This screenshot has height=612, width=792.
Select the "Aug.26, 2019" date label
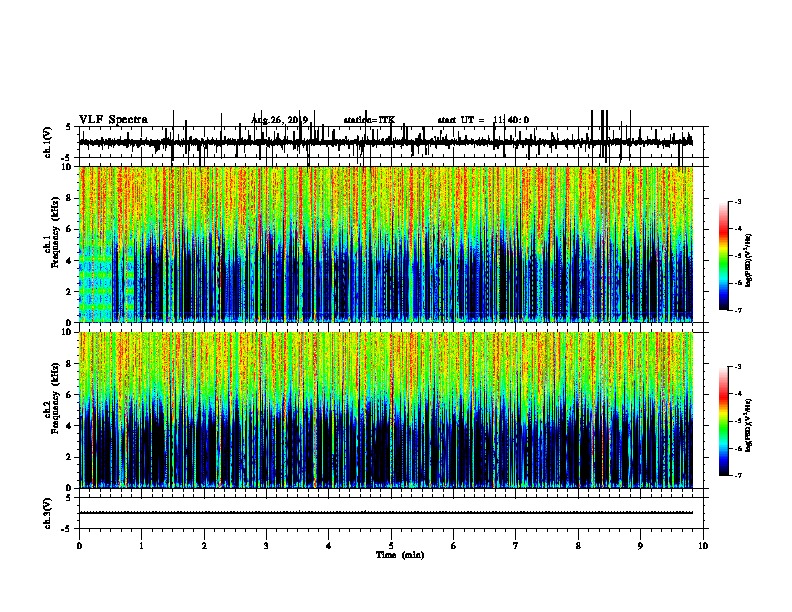pos(279,120)
